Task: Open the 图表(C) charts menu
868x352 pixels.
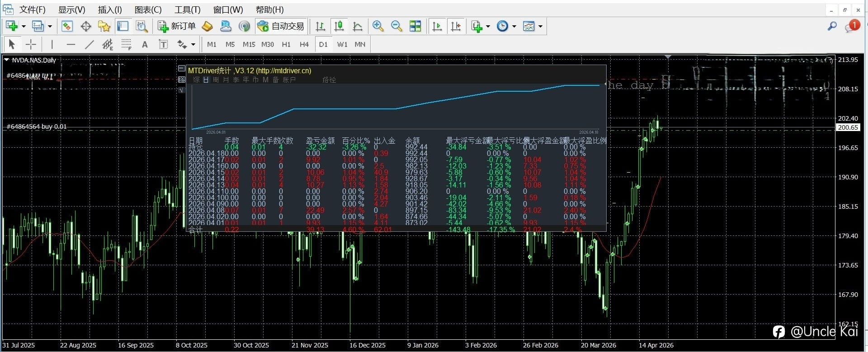Action: coord(148,9)
